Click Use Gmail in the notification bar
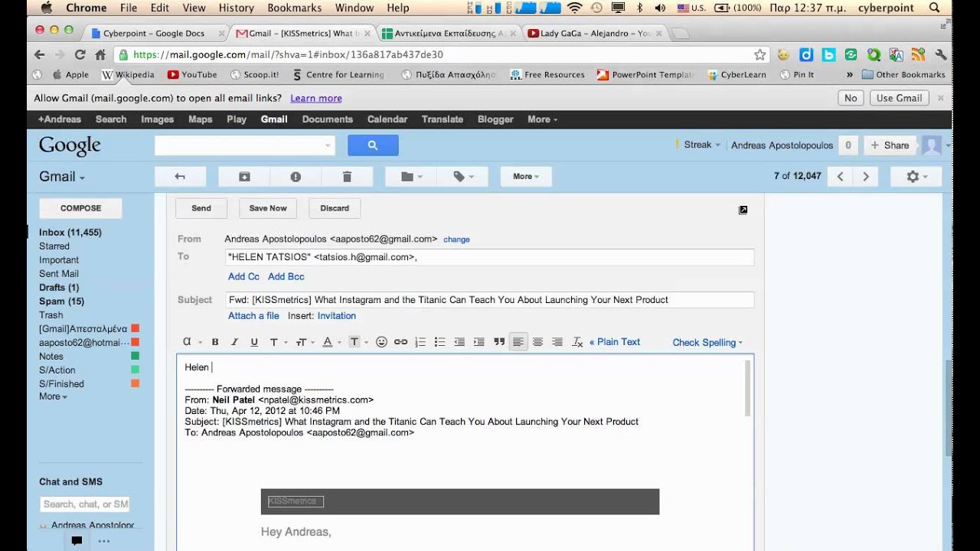Screen dimensions: 980x551 (x=900, y=98)
